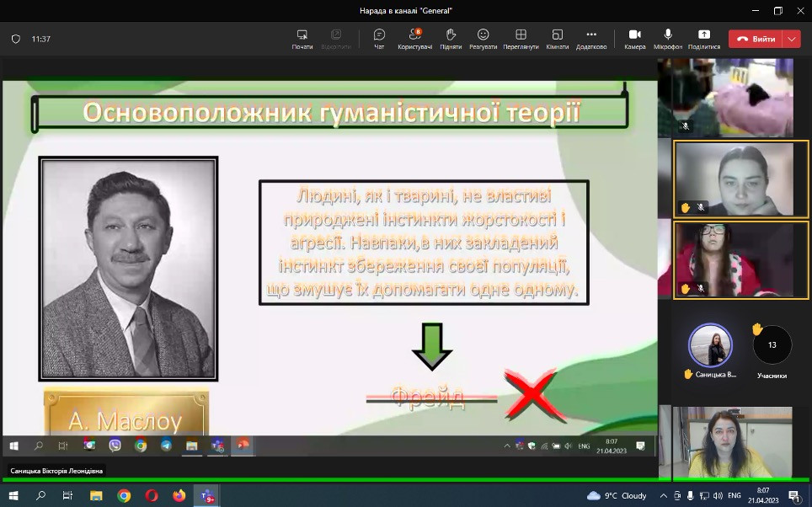The image size is (812, 507).
Task: Open Firefox from the Windows taskbar
Action: (179, 495)
